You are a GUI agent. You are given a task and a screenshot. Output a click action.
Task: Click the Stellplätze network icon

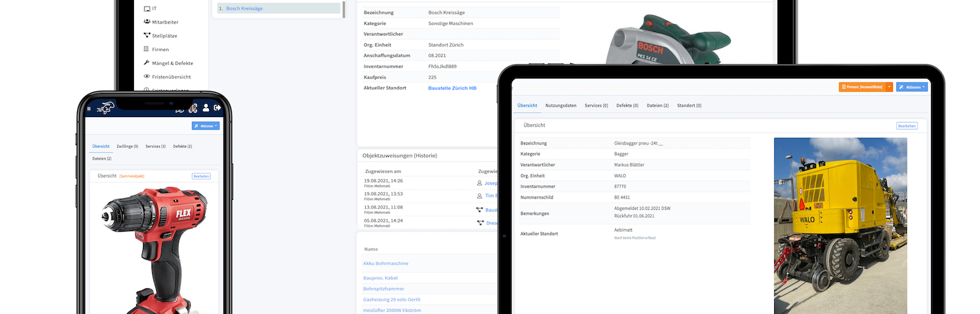point(146,36)
